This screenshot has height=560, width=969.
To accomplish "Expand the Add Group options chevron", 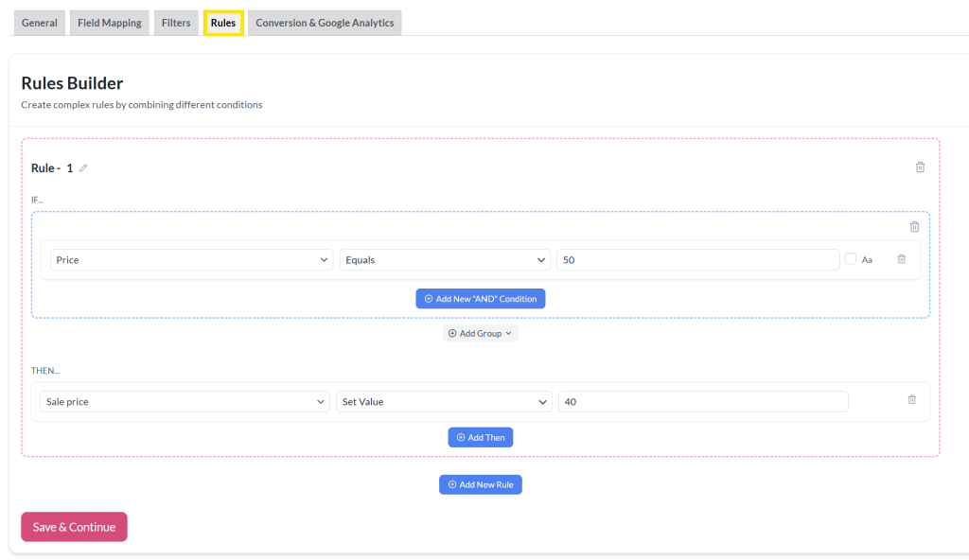I will pos(506,333).
